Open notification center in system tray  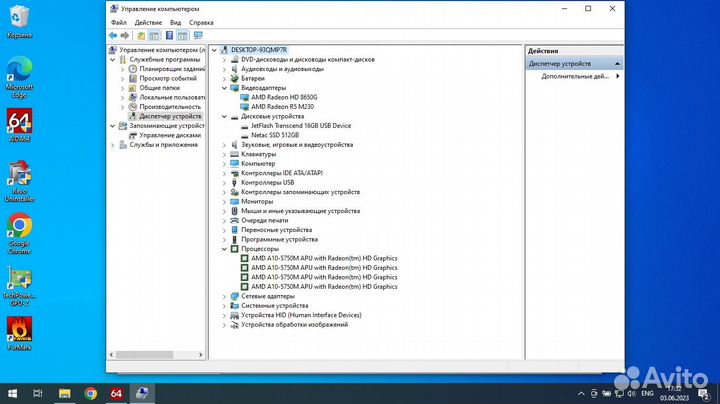coord(704,393)
